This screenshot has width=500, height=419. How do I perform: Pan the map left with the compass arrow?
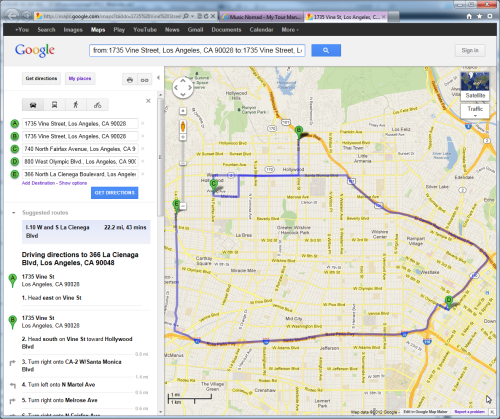point(176,88)
